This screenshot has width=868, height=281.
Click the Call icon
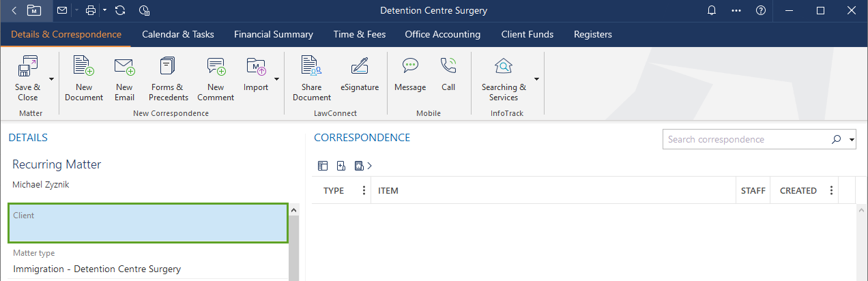pos(448,67)
